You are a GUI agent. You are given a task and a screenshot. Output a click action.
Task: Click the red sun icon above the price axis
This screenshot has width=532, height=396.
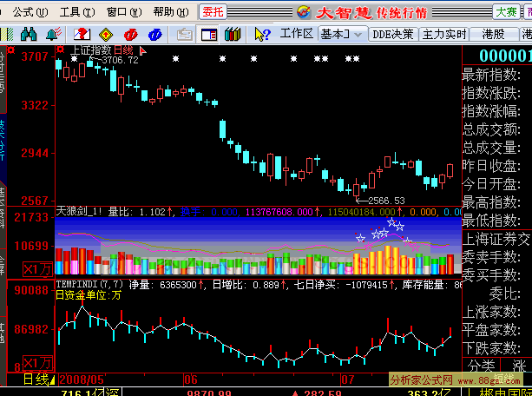[11, 50]
